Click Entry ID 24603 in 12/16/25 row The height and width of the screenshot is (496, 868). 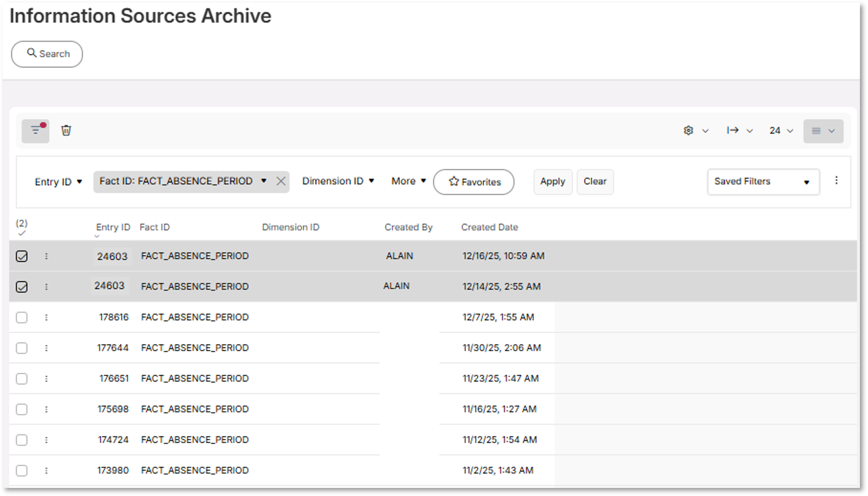click(x=112, y=256)
